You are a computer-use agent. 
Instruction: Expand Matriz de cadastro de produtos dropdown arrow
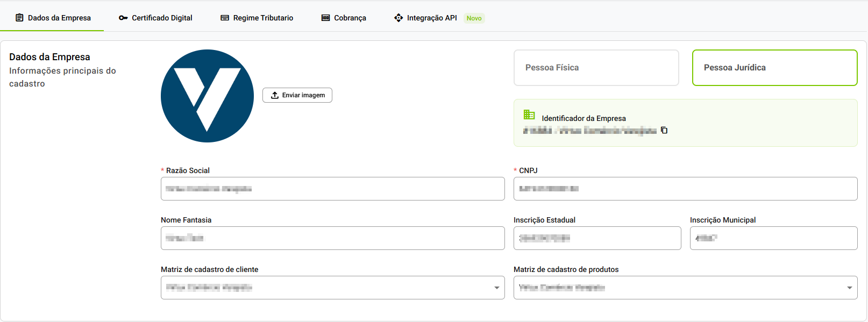[849, 288]
